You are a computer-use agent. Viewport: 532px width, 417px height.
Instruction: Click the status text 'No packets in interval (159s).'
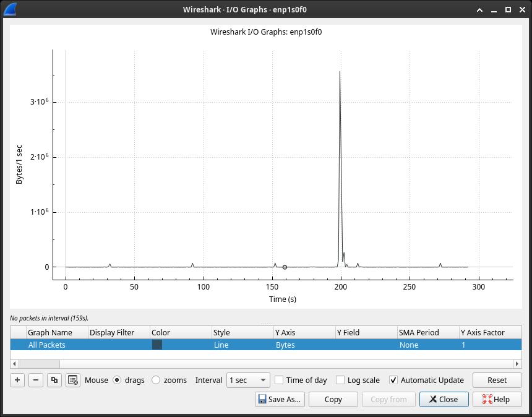49,318
